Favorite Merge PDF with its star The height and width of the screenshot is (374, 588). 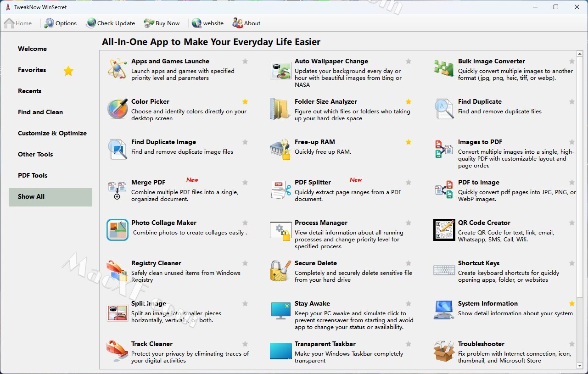(245, 182)
